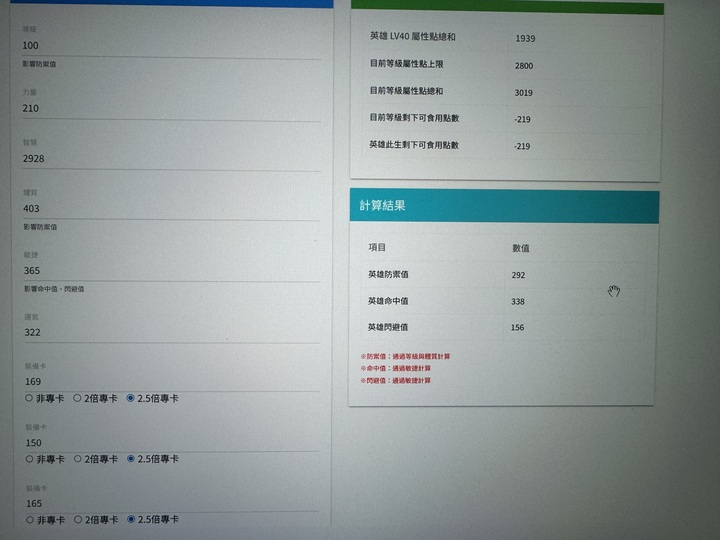Focus the 運氣 input showing 322

pyautogui.click(x=170, y=333)
